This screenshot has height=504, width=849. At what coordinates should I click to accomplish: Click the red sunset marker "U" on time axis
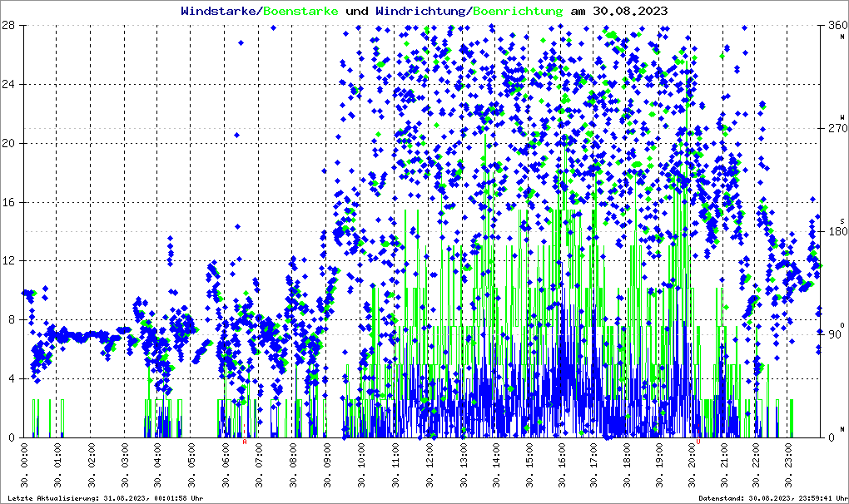[698, 442]
